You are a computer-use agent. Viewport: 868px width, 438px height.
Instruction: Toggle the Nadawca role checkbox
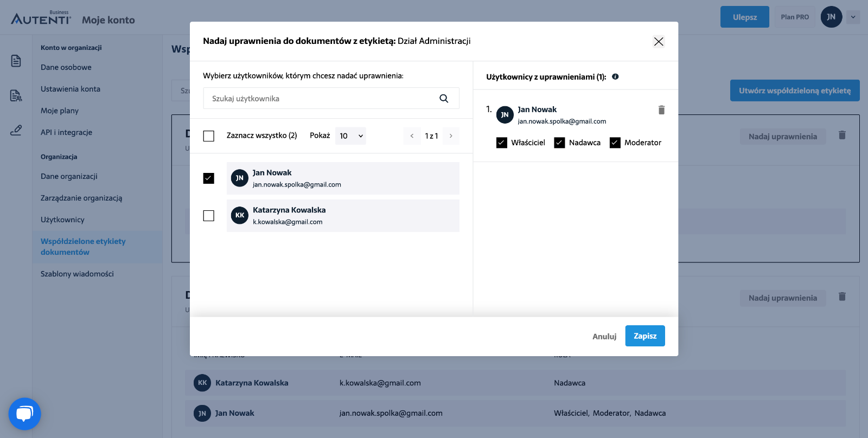[559, 143]
